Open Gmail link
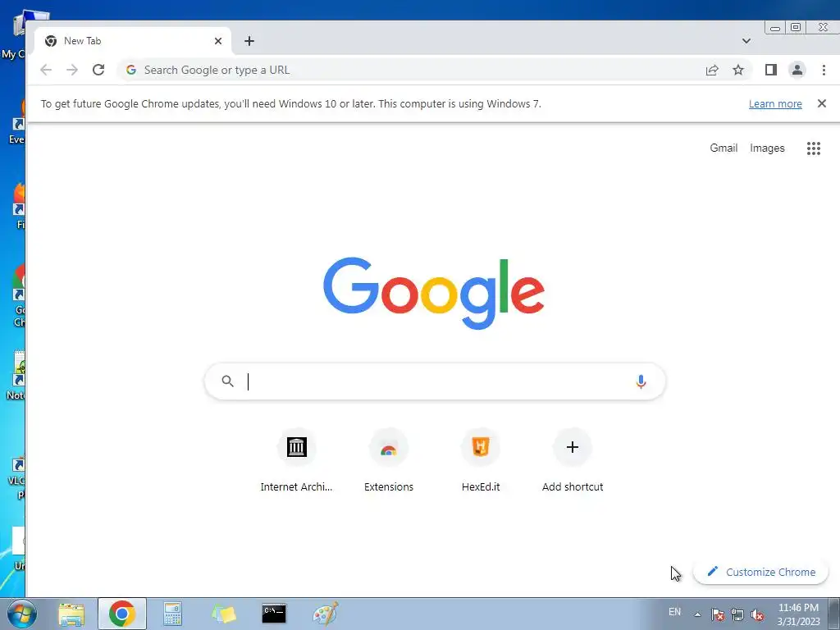Screen dimensions: 840x630 724,148
